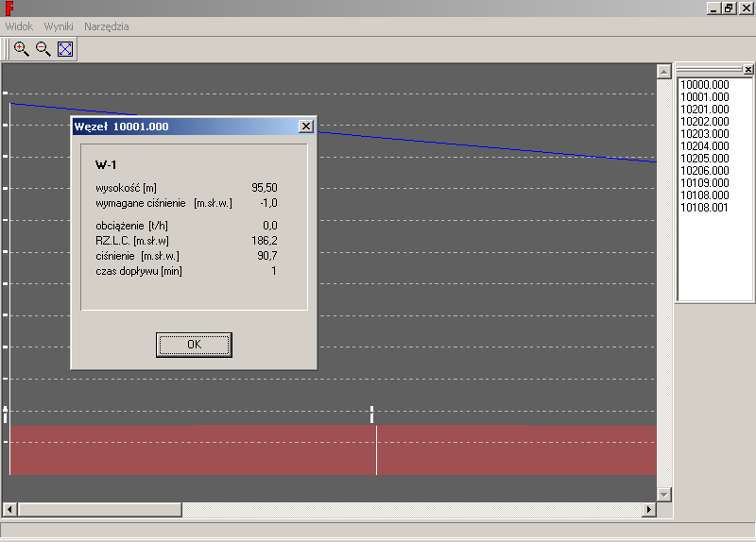Image resolution: width=756 pixels, height=542 pixels.
Task: Close the Węzeł 10001.000 dialog
Action: coord(305,127)
